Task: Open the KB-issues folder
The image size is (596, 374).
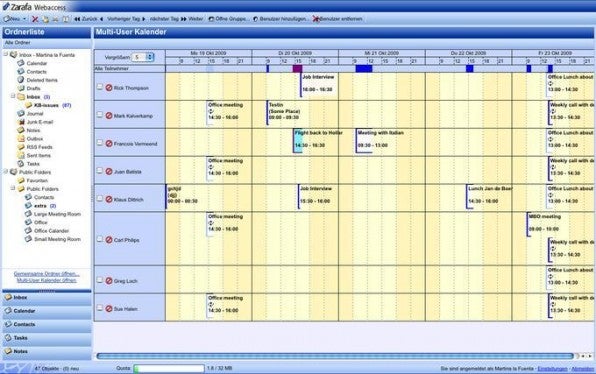Action: click(x=46, y=105)
